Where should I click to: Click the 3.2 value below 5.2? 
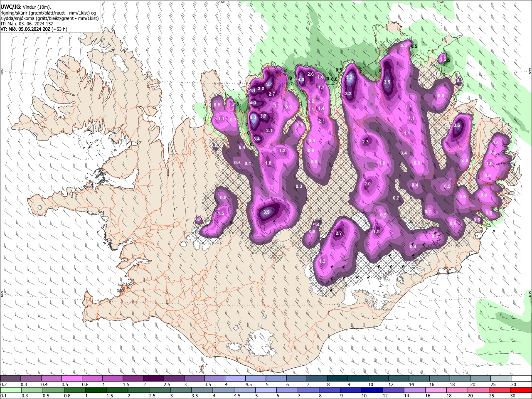(x=349, y=94)
